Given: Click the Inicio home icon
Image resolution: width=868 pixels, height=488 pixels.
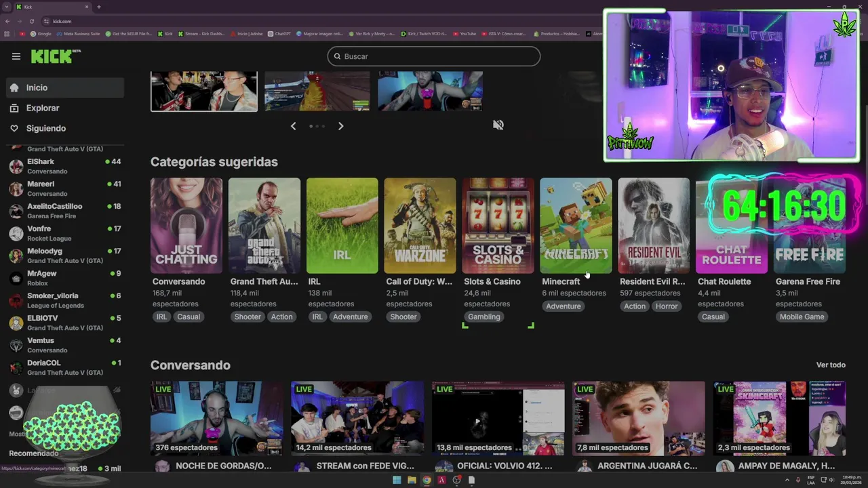Looking at the screenshot, I should pyautogui.click(x=14, y=87).
